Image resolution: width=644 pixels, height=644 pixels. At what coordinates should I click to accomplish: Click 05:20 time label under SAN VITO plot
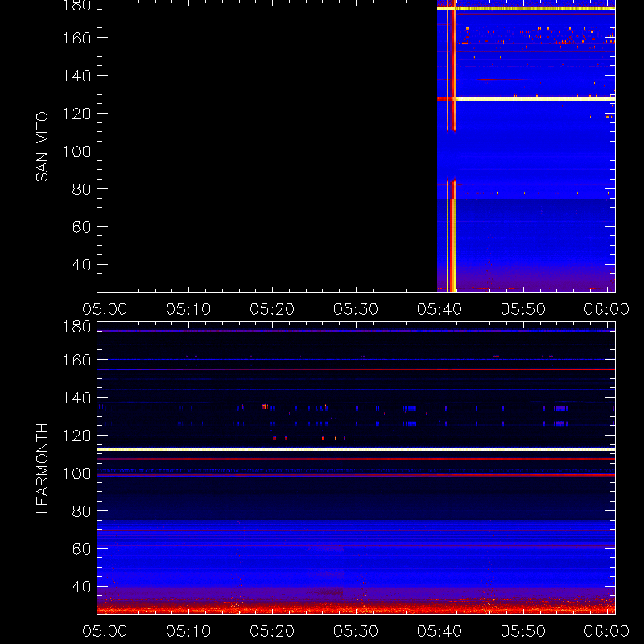pyautogui.click(x=272, y=309)
